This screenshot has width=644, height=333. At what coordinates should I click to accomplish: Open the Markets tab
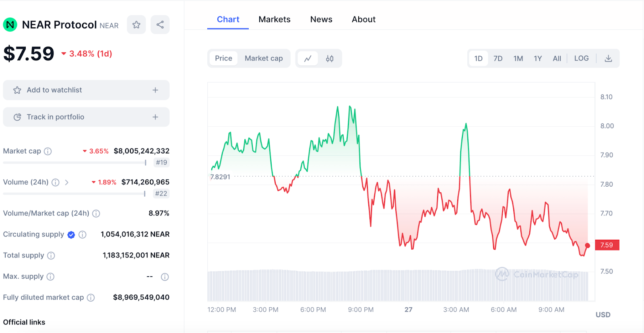pyautogui.click(x=275, y=19)
